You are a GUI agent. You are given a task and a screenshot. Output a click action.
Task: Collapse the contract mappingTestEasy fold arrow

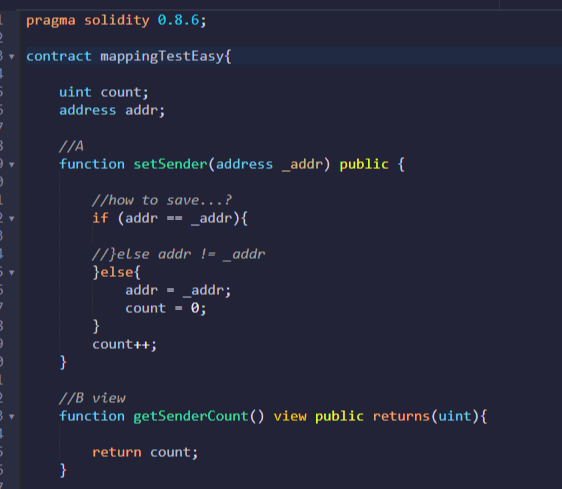12,57
